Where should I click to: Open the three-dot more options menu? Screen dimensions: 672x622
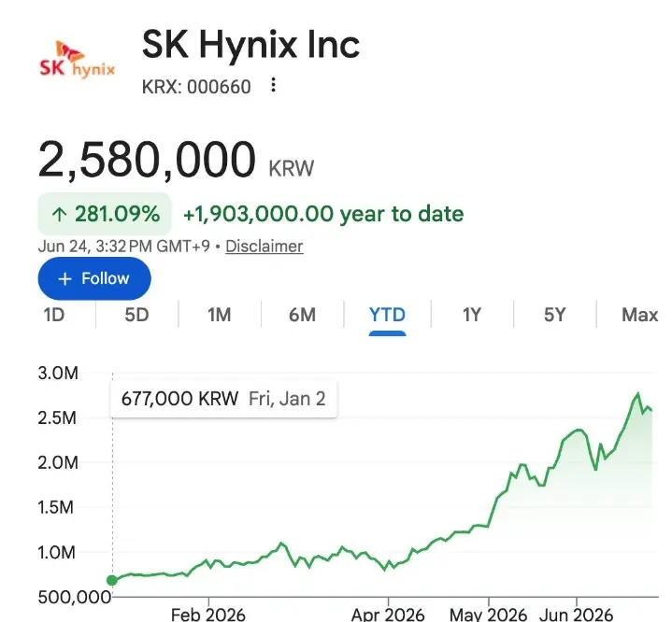tap(273, 85)
